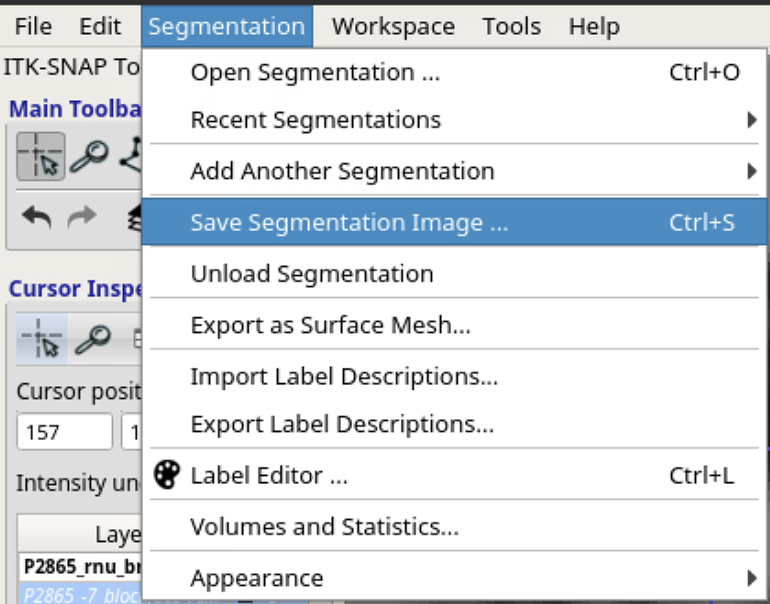Select the polygon tool in Main Toolbar
Viewport: 770px width, 604px height.
(130, 155)
